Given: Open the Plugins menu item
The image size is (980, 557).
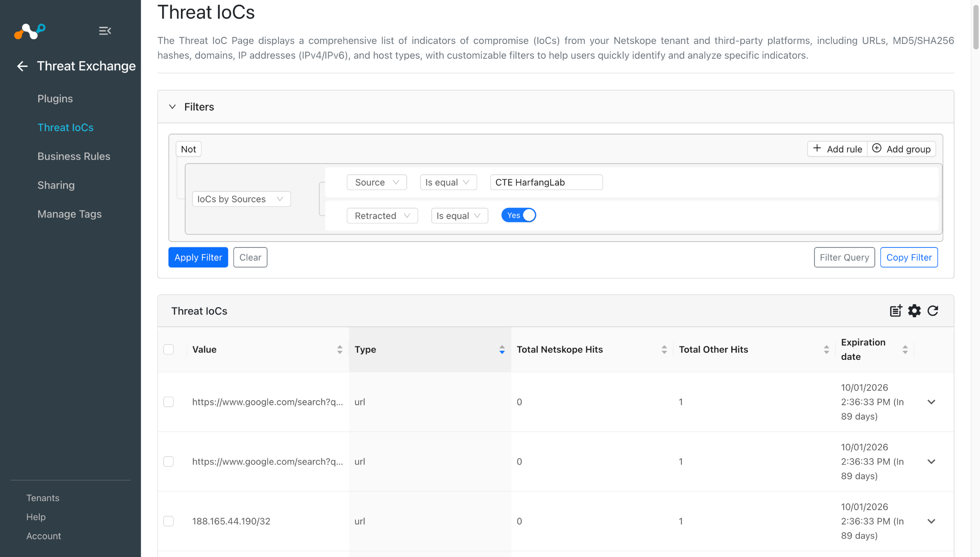Looking at the screenshot, I should click(x=55, y=99).
